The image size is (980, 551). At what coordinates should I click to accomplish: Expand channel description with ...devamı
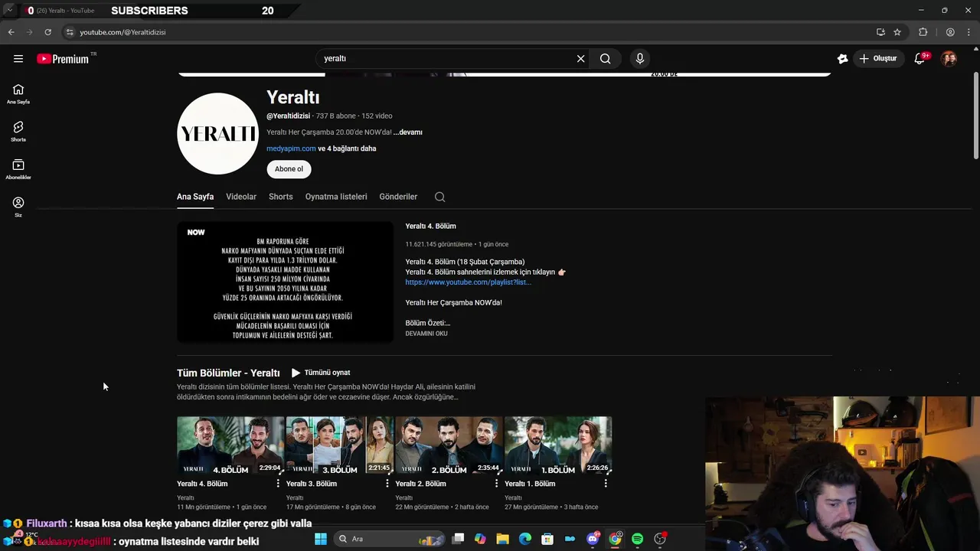pos(408,132)
